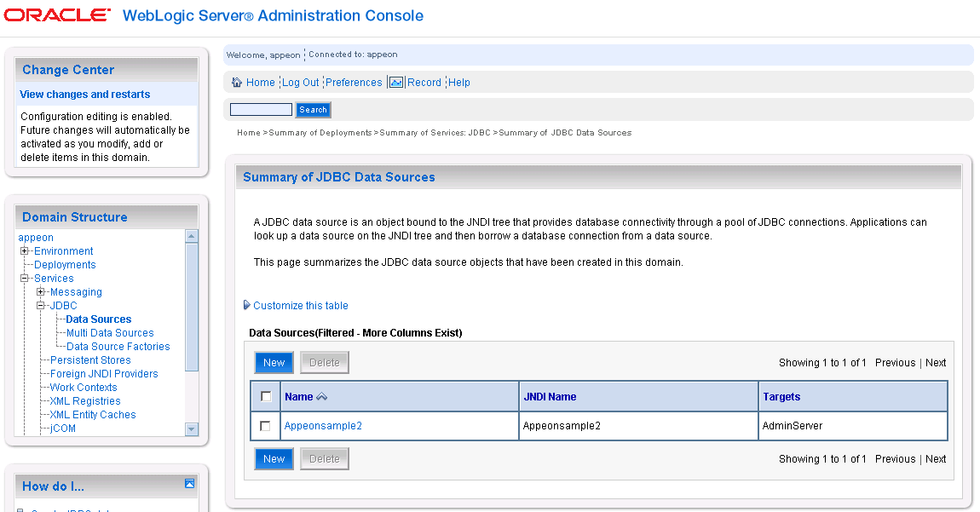Open View changes and restarts link
This screenshot has height=512, width=980.
[x=85, y=95]
